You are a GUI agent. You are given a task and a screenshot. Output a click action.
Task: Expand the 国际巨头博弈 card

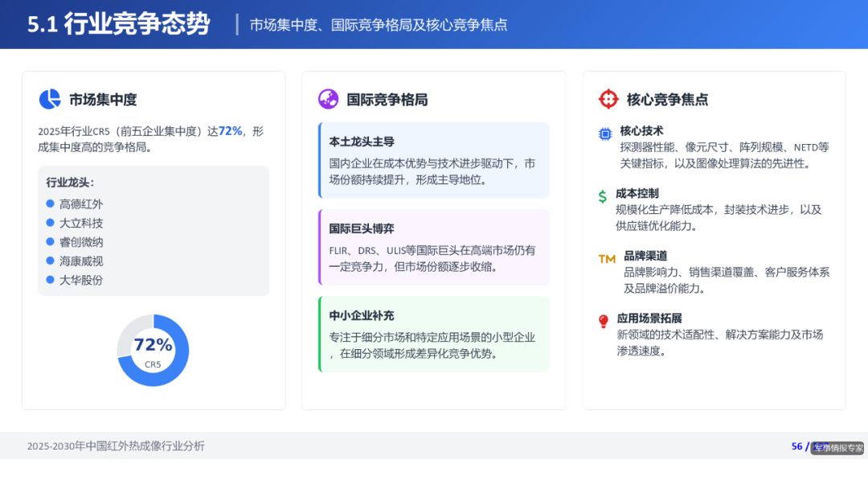(434, 245)
